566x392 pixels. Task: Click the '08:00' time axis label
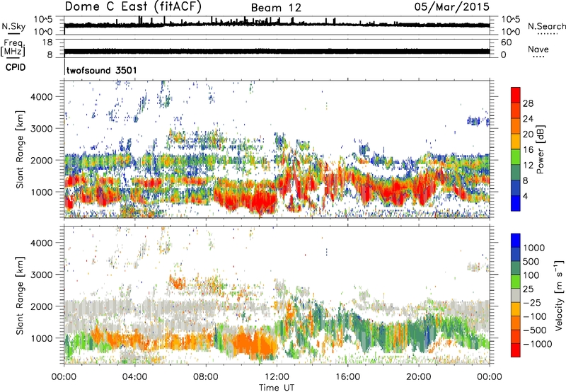point(206,377)
